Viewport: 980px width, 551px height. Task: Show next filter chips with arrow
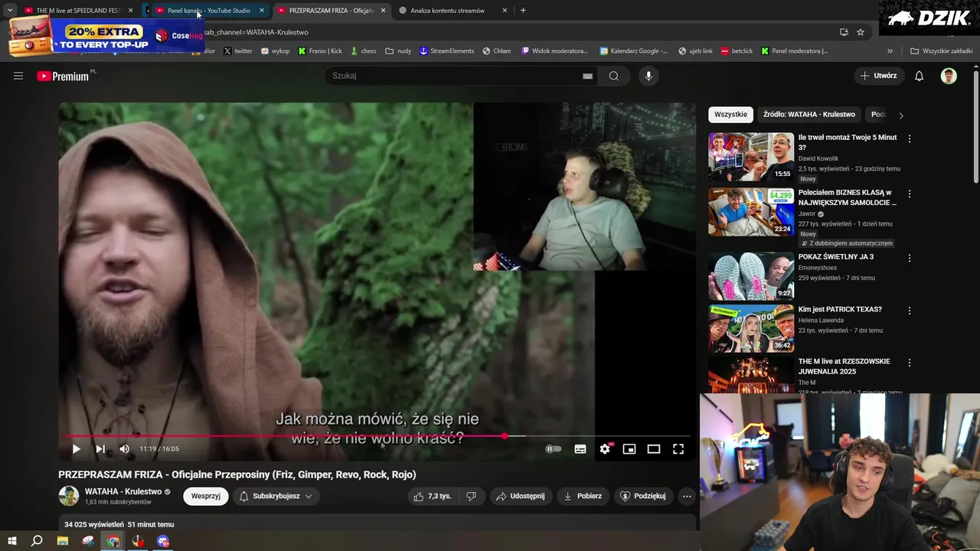(x=901, y=116)
